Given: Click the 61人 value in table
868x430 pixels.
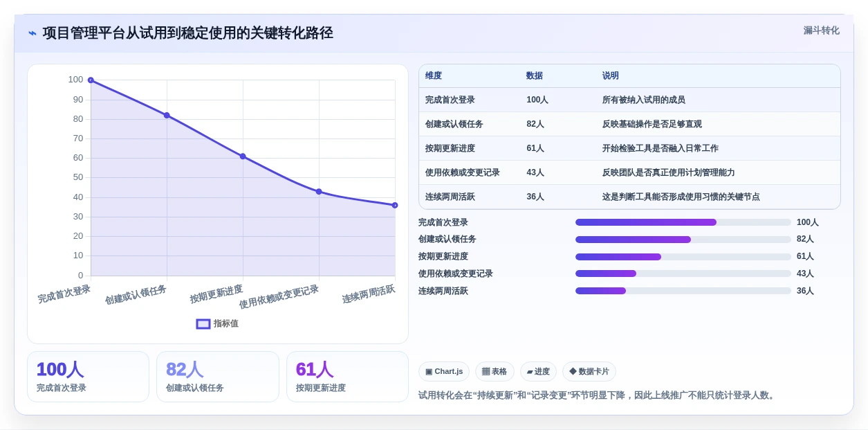Looking at the screenshot, I should [535, 148].
